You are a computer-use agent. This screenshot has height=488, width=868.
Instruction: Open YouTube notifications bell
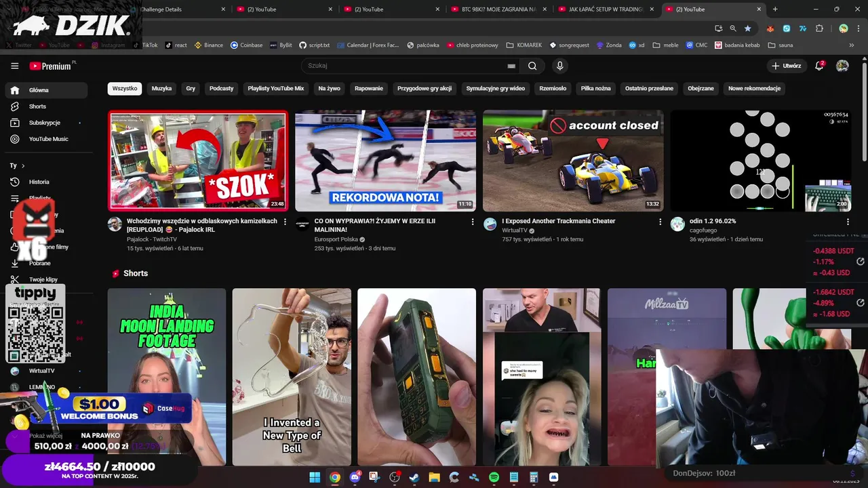point(819,66)
